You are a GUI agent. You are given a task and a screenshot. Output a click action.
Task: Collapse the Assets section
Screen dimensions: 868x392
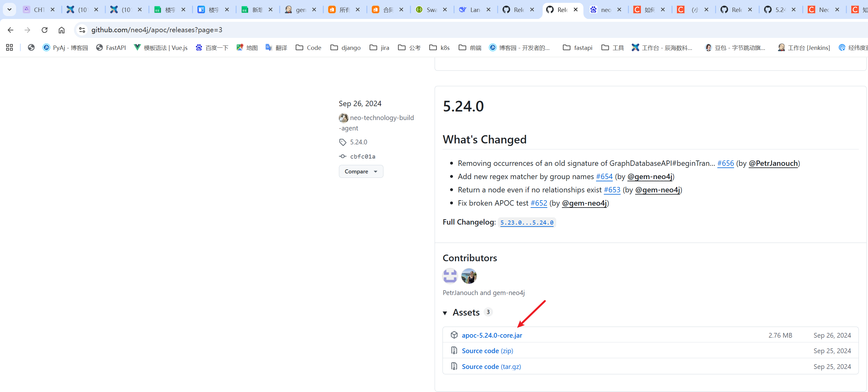(x=445, y=313)
